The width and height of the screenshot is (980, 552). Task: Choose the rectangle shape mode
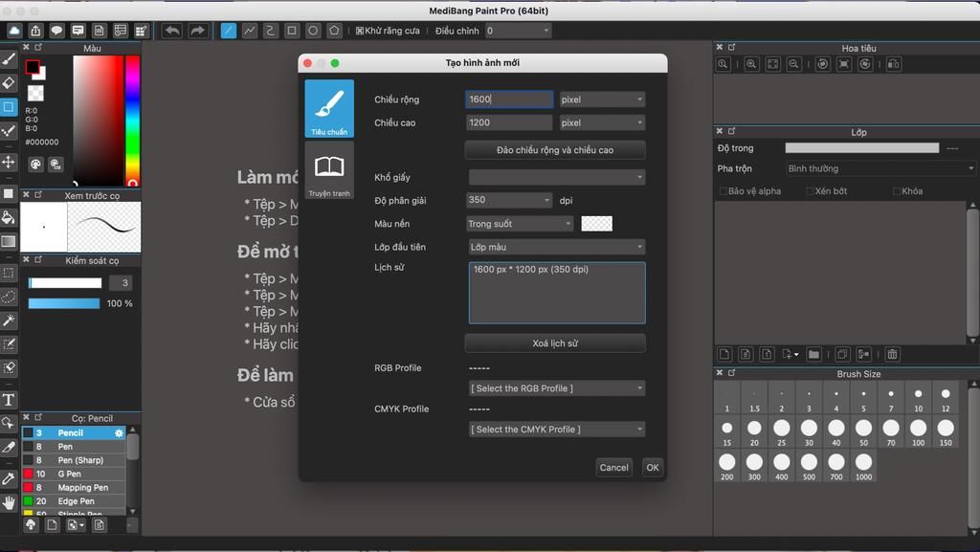click(x=292, y=31)
